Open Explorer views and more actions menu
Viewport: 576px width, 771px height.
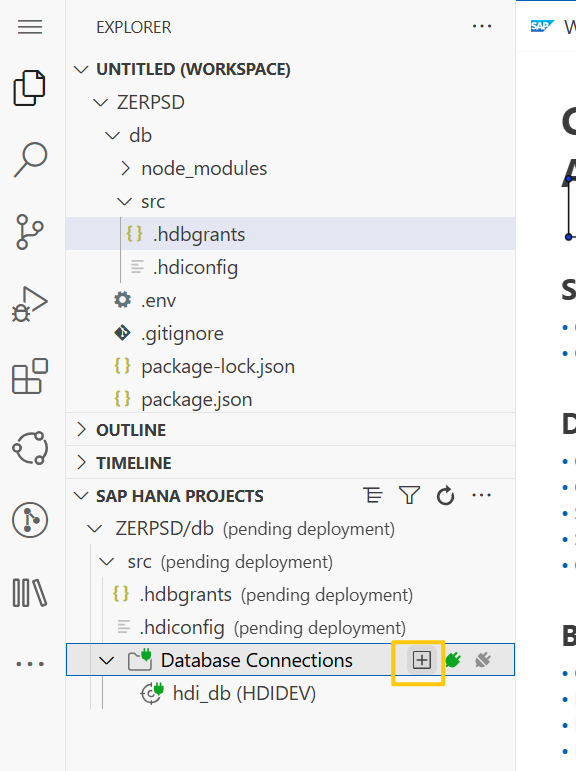pos(482,27)
